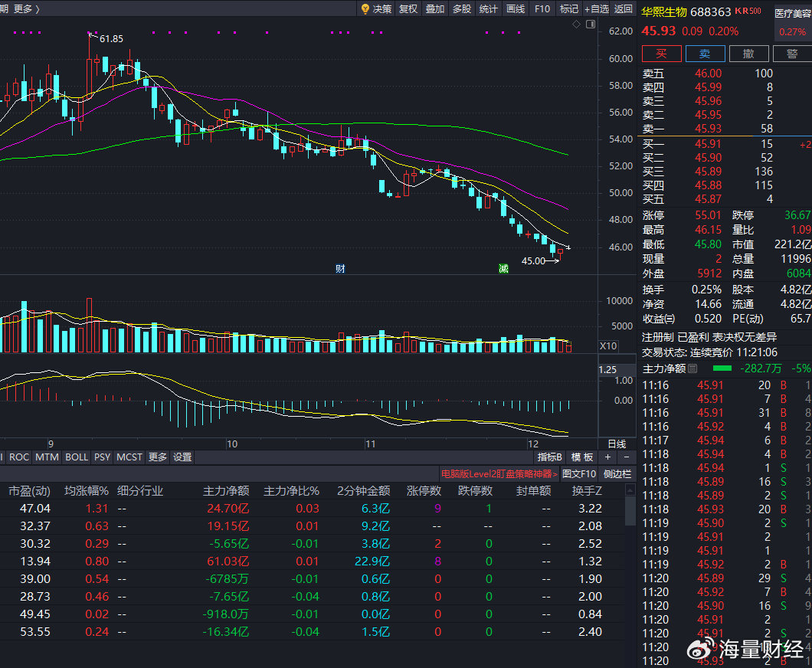812x668 pixels.
Task: Click the 撤 cancel order button
Action: [x=748, y=54]
